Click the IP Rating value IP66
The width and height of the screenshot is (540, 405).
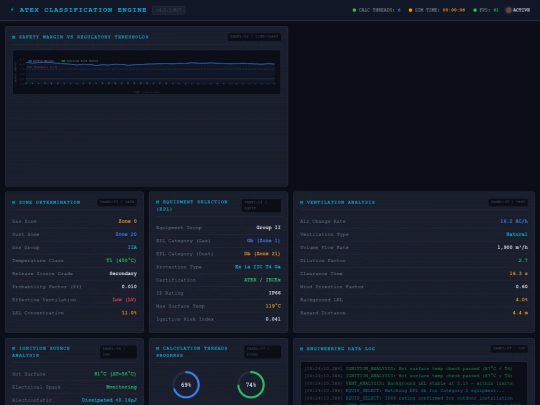coord(275,293)
